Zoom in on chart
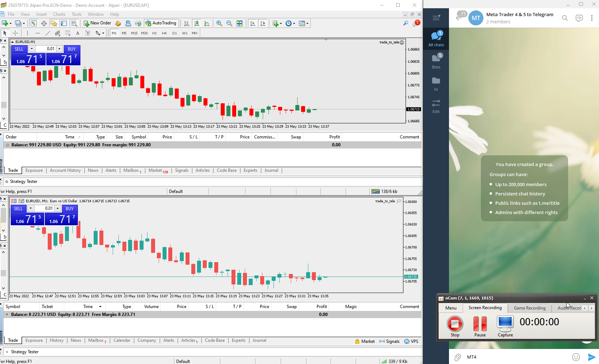Image resolution: width=599 pixels, height=364 pixels. click(x=219, y=23)
